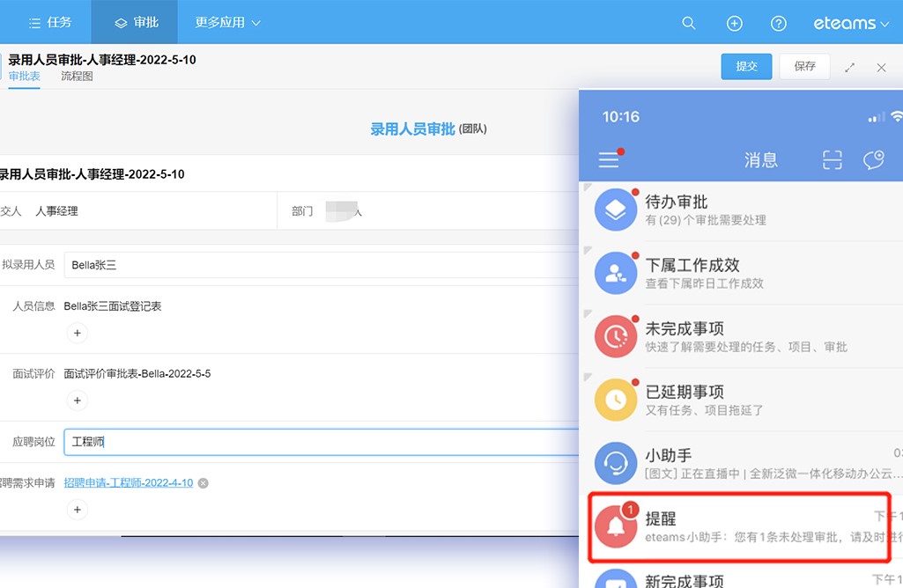Select the 流程图 tab
The width and height of the screenshot is (903, 588).
click(77, 76)
